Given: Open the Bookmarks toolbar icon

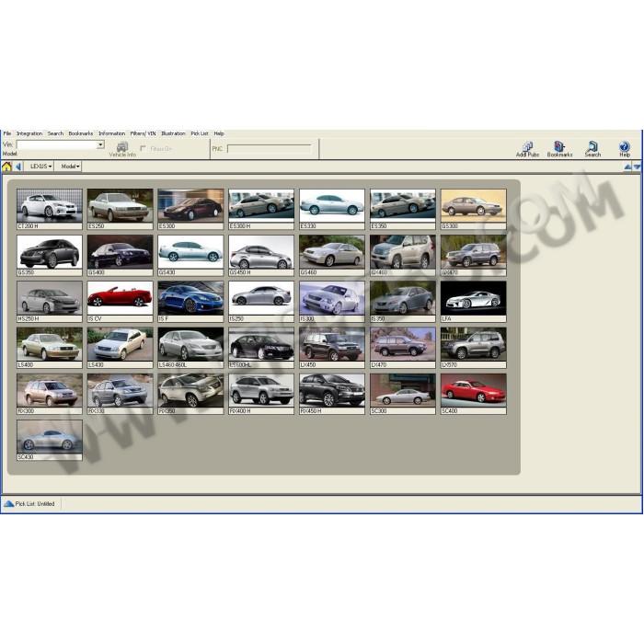Looking at the screenshot, I should pos(559,149).
